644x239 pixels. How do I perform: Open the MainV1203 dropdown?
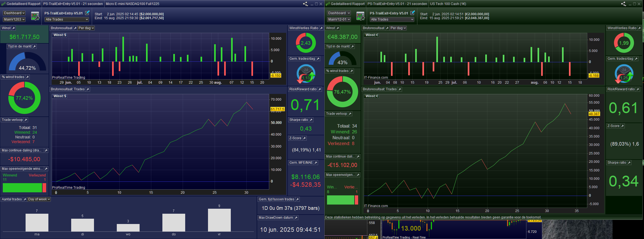pyautogui.click(x=14, y=19)
